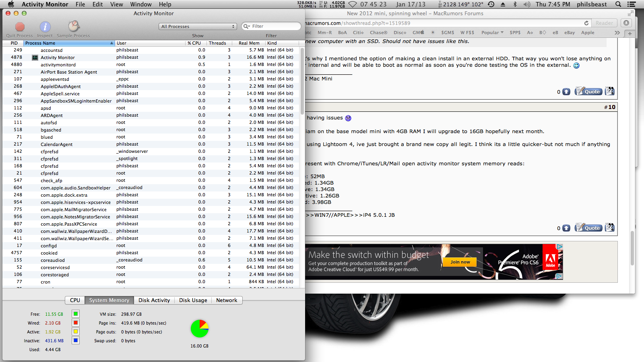Open the View menu
This screenshot has width=644, height=362.
click(117, 4)
